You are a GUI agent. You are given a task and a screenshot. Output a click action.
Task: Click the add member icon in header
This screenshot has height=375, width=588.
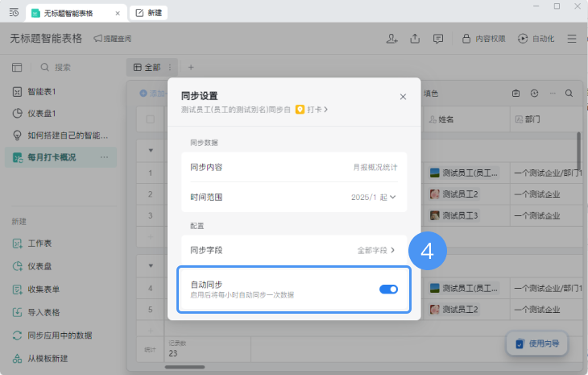point(392,39)
